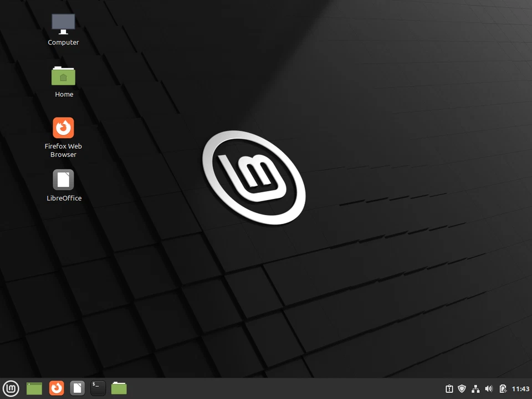The height and width of the screenshot is (399, 532).
Task: Select the Firefox Web Browser desktop shortcut
Action: point(63,127)
